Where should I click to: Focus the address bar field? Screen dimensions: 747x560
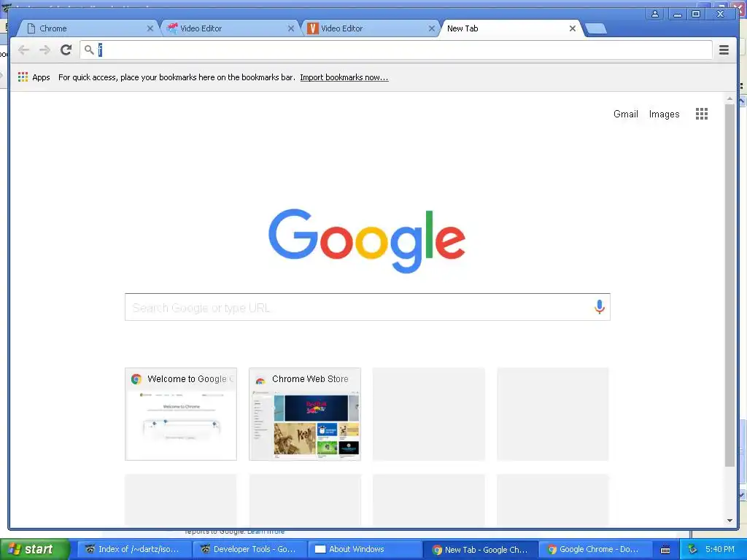[396, 50]
